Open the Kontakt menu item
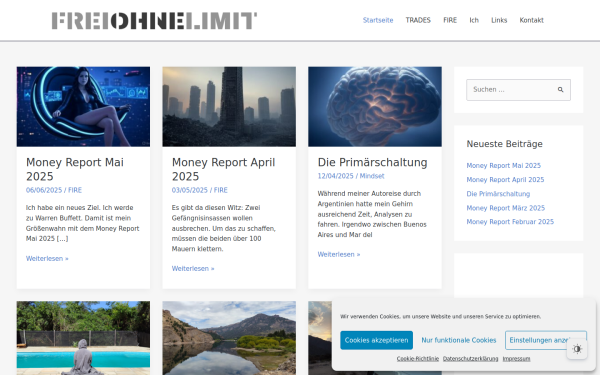This screenshot has height=375, width=600. 531,20
